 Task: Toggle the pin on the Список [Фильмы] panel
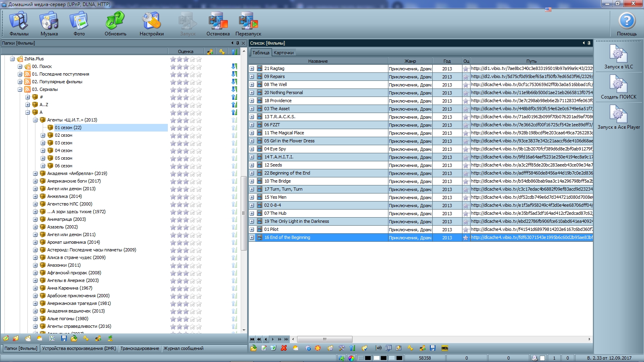589,43
